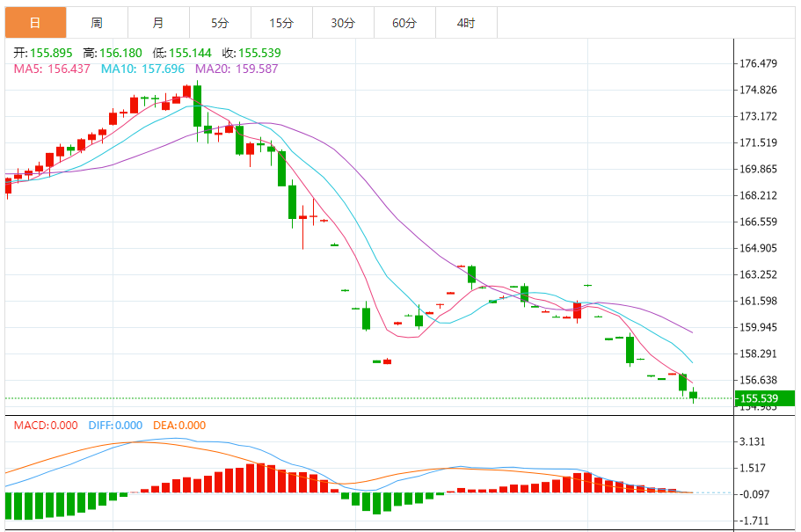Screen dimensions: 801x532
Task: Open the 15分 timeframe tab
Action: 281,23
